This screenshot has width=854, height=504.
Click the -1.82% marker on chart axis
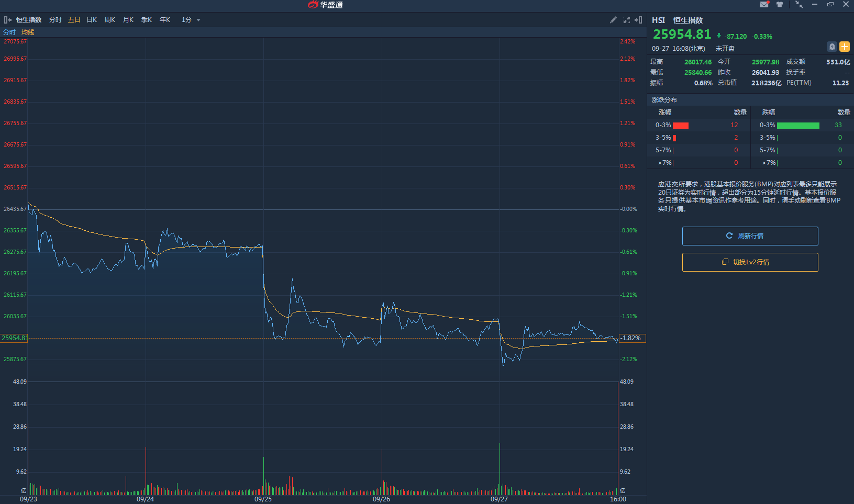[632, 338]
